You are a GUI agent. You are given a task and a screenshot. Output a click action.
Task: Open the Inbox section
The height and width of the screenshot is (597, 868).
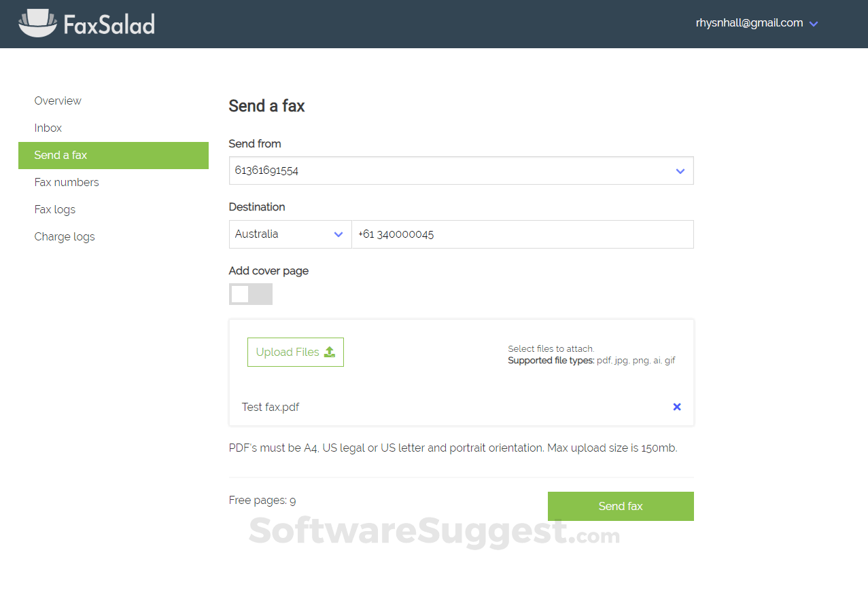point(48,128)
